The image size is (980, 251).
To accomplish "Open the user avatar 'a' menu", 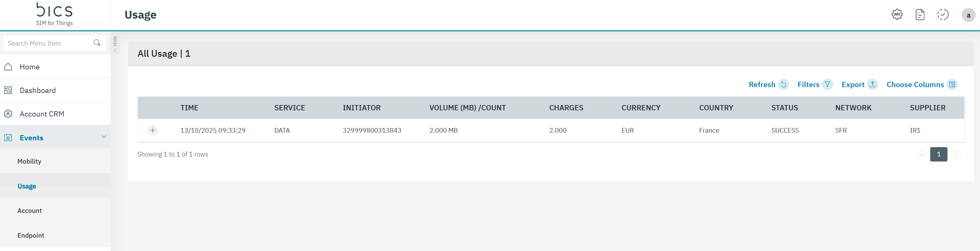I will [968, 15].
